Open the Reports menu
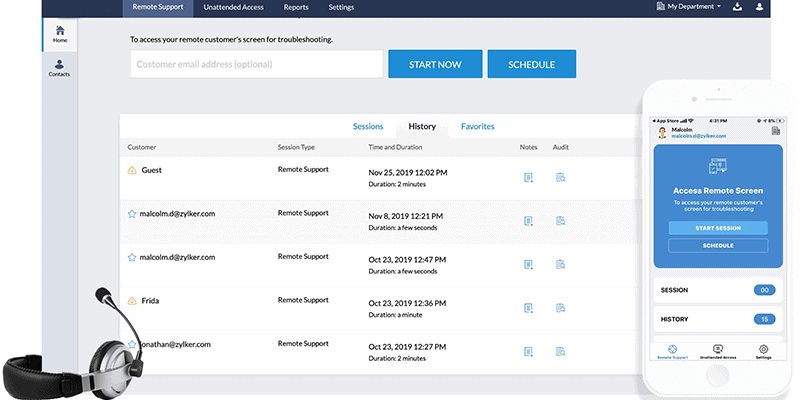 296,7
